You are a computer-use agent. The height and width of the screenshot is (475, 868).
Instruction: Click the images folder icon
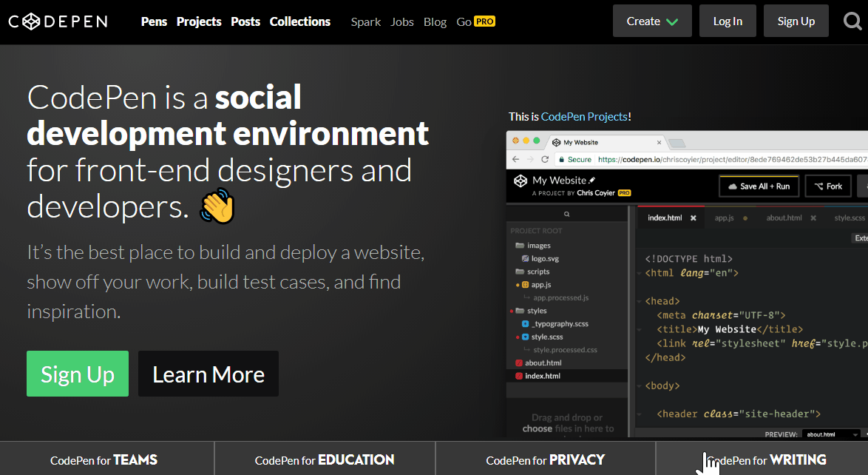tap(520, 246)
